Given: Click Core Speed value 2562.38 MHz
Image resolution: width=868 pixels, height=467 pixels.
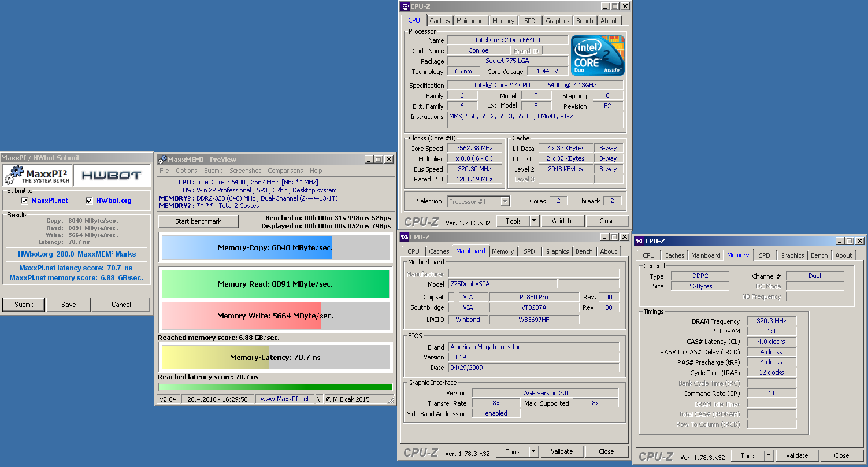Looking at the screenshot, I should (x=474, y=148).
